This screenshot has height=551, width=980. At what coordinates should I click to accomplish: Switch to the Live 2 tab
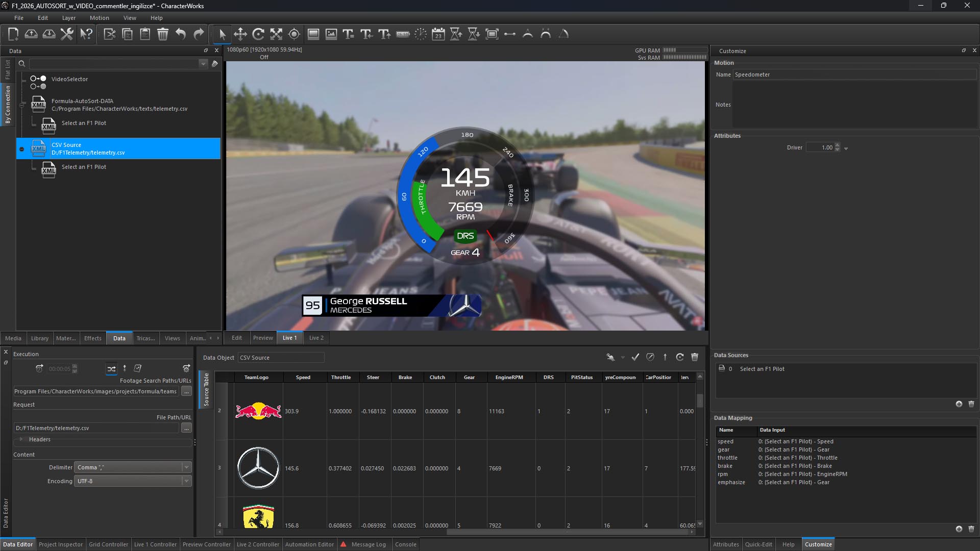tap(316, 338)
